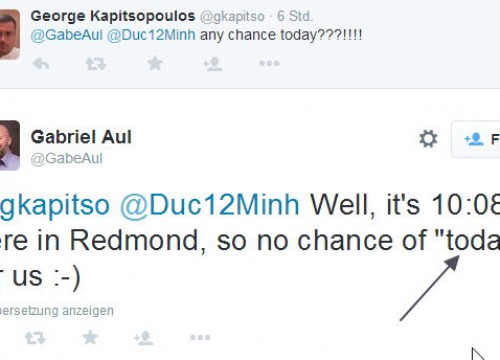
Task: Open George Kapitsopoulos's profile by name
Action: point(113,16)
